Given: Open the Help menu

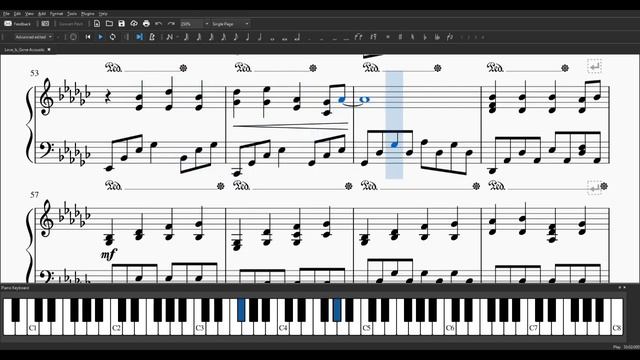Looking at the screenshot, I should coord(103,14).
